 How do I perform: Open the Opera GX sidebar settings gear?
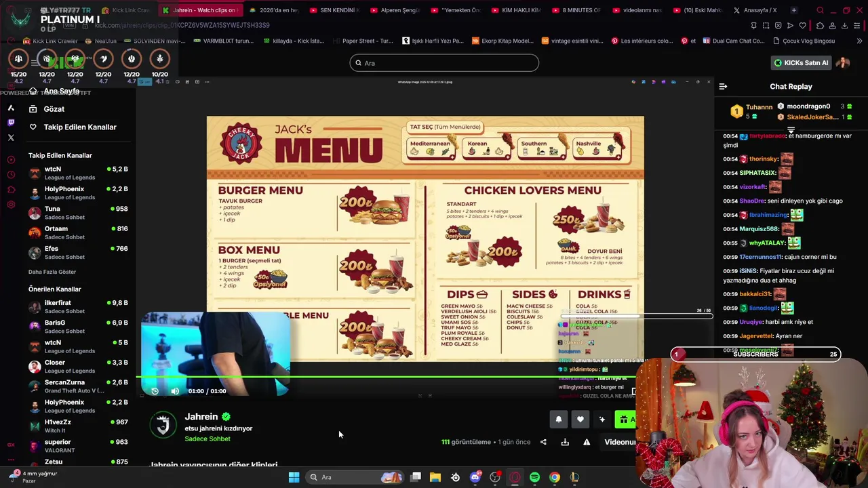coord(11,204)
